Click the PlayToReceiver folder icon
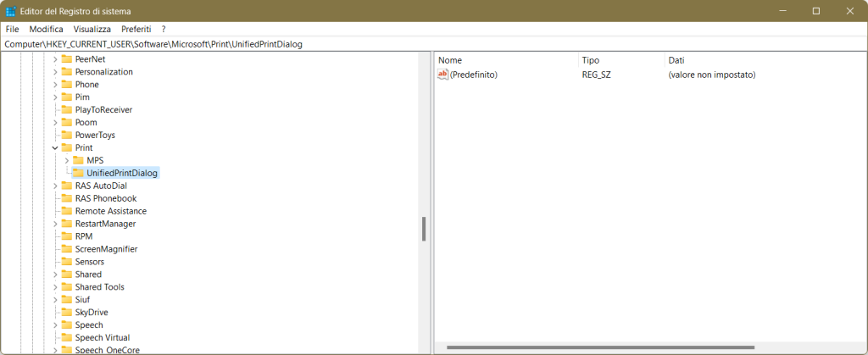The height and width of the screenshot is (355, 868). 67,110
